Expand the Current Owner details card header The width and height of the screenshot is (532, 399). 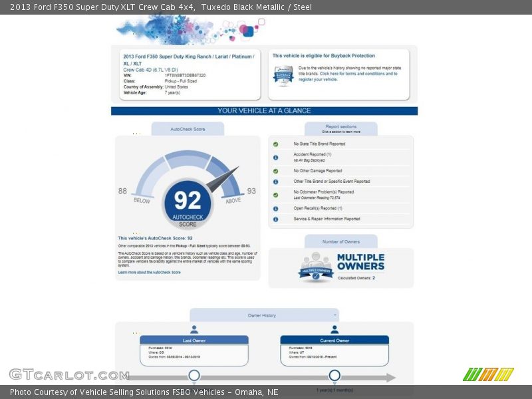pyautogui.click(x=334, y=340)
